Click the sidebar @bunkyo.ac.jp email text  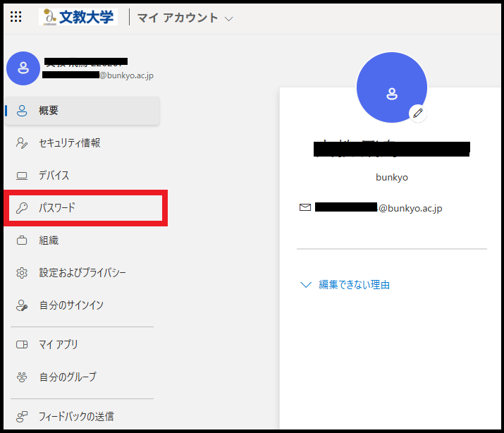[126, 75]
